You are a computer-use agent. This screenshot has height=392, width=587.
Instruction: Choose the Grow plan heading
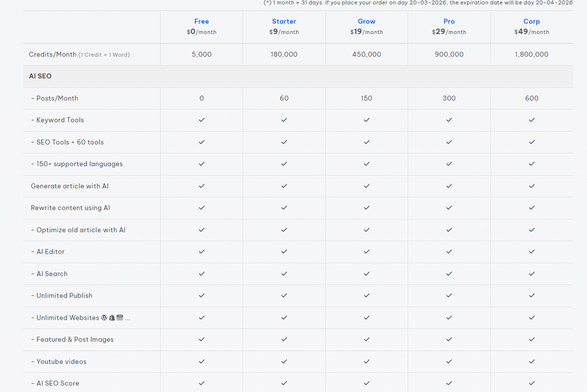tap(366, 21)
